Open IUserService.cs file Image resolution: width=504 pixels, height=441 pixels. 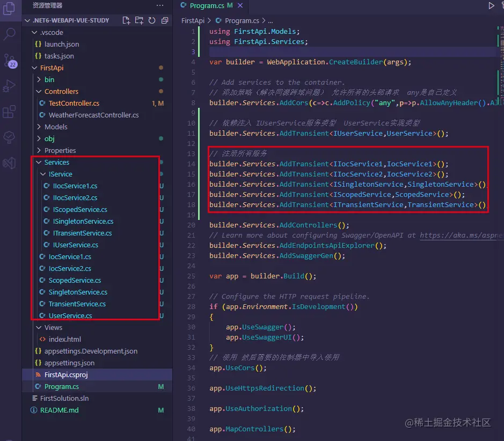coord(97,245)
